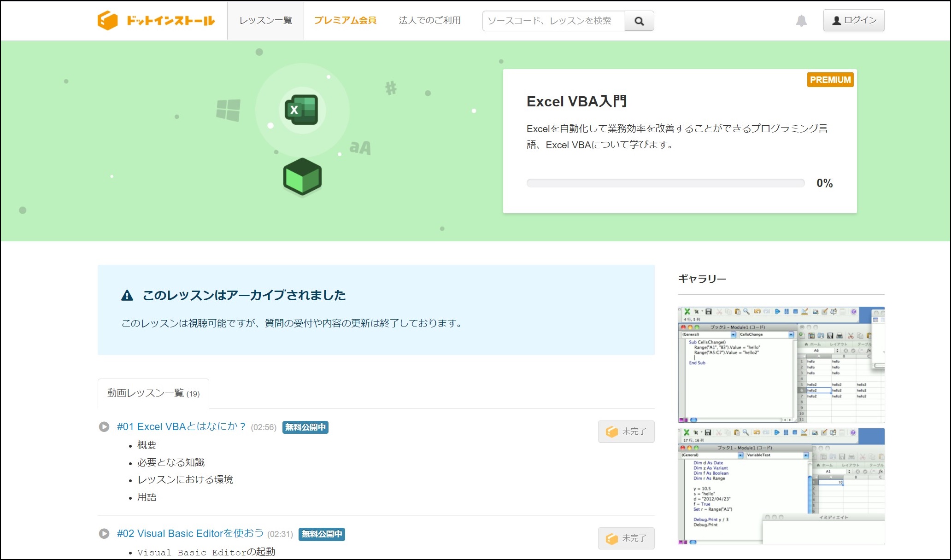Click the ログイン button
The height and width of the screenshot is (560, 951).
coord(854,20)
